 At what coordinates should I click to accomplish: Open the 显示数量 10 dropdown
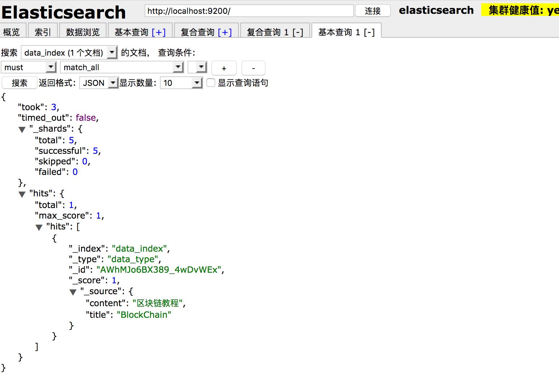pos(181,83)
